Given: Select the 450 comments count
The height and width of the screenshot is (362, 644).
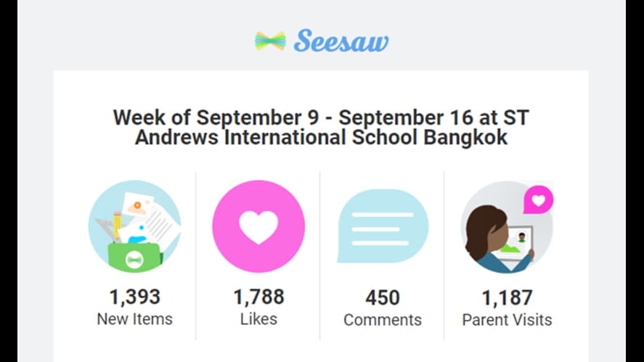Looking at the screenshot, I should pos(383,297).
